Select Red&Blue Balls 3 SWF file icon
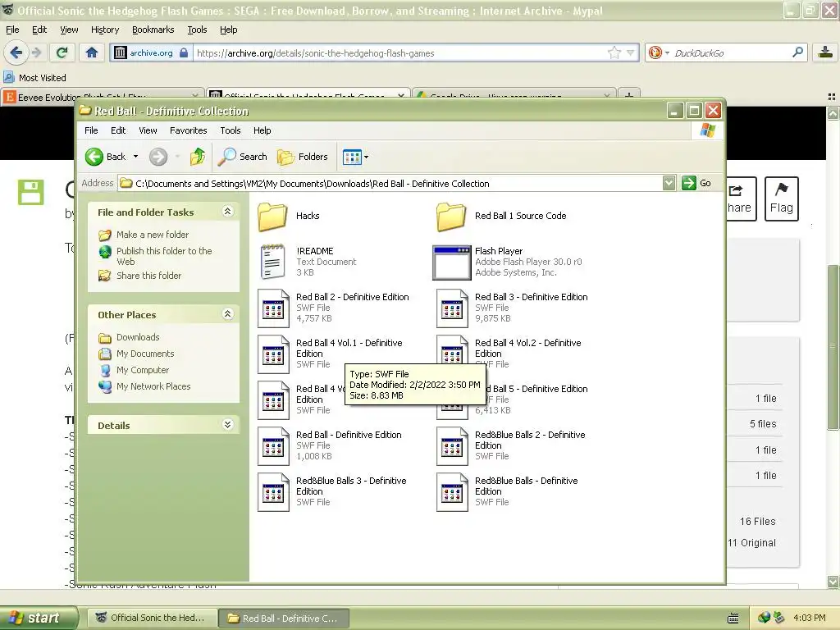The image size is (840, 630). click(x=273, y=492)
